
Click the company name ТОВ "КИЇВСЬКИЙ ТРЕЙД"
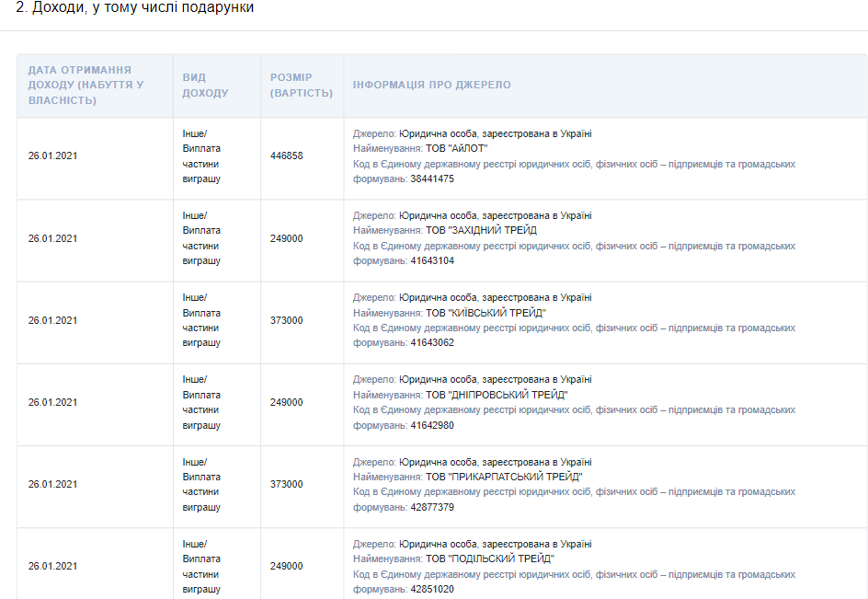pyautogui.click(x=485, y=313)
